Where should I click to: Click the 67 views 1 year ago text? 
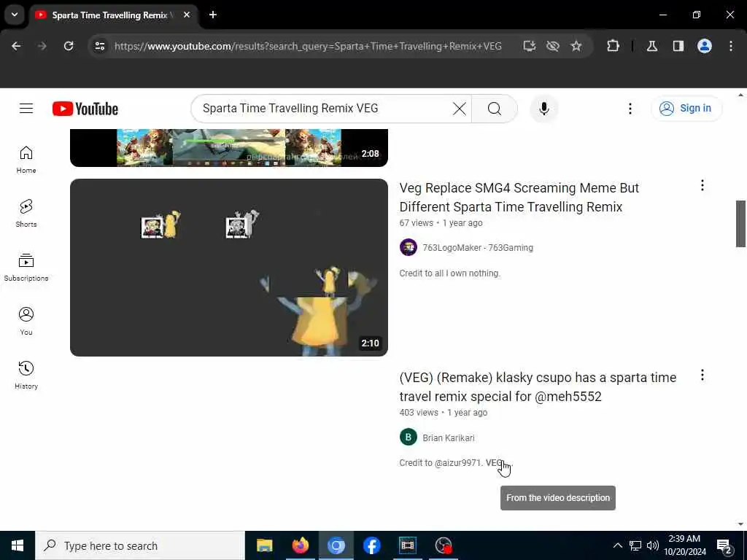point(441,223)
